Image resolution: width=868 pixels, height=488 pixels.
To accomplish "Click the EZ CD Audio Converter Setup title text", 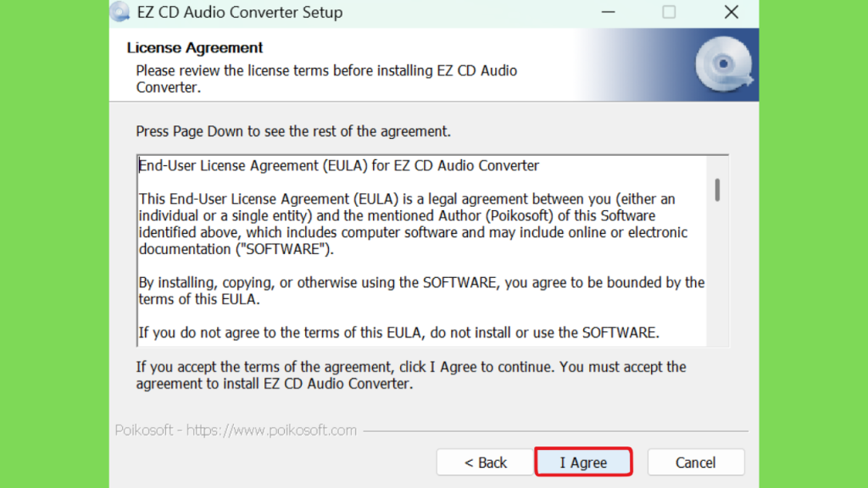I will [x=240, y=12].
